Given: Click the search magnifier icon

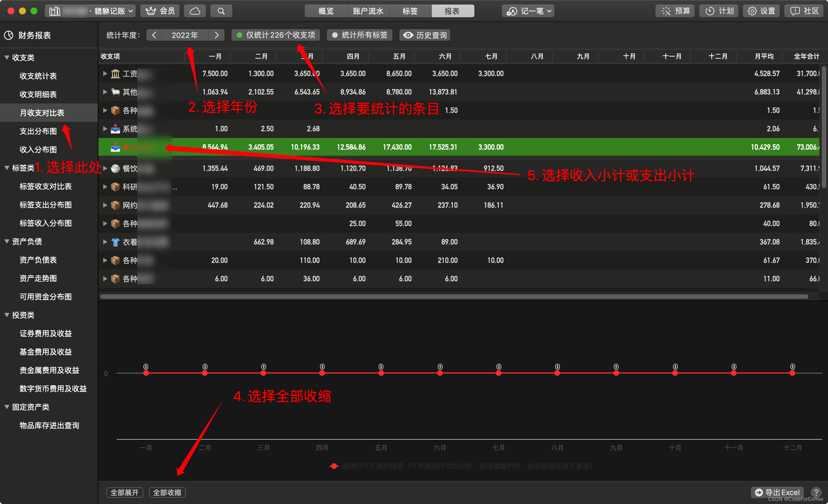Looking at the screenshot, I should [221, 11].
